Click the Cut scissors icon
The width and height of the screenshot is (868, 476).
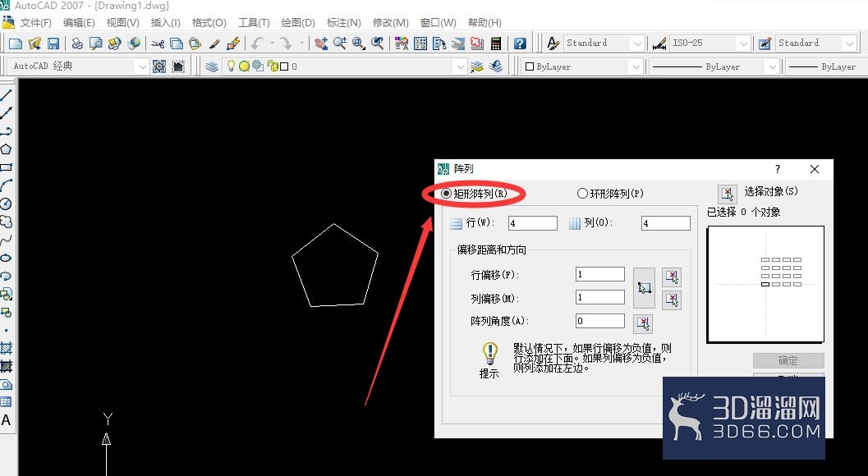[158, 43]
